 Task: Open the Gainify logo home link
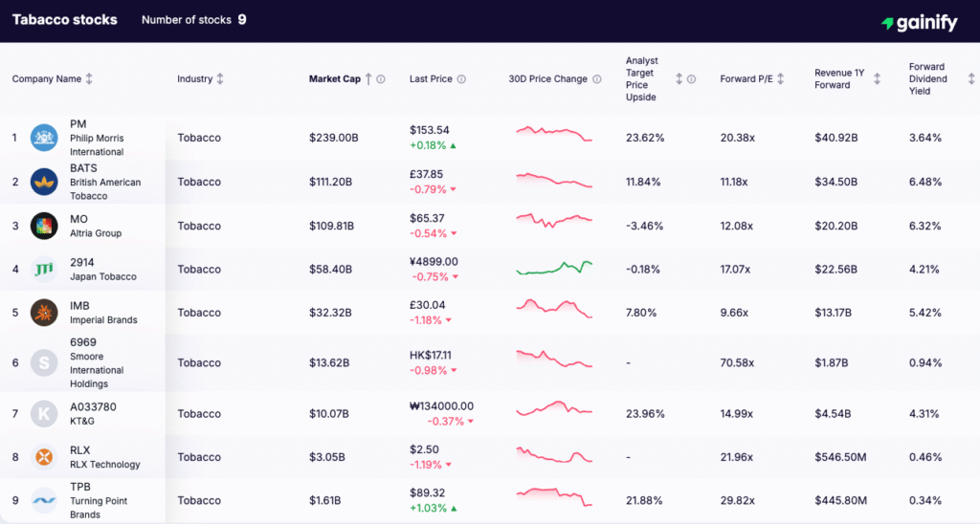pos(919,23)
